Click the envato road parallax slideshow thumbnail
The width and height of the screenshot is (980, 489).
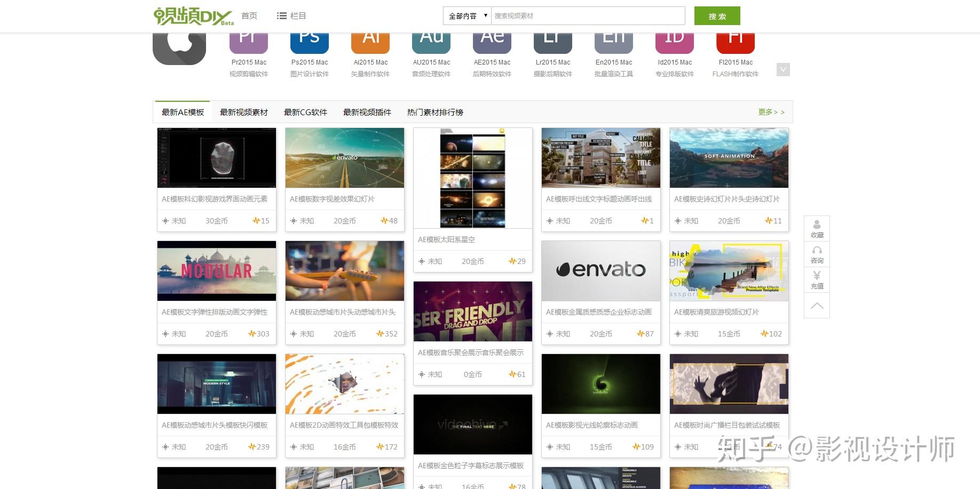click(345, 158)
